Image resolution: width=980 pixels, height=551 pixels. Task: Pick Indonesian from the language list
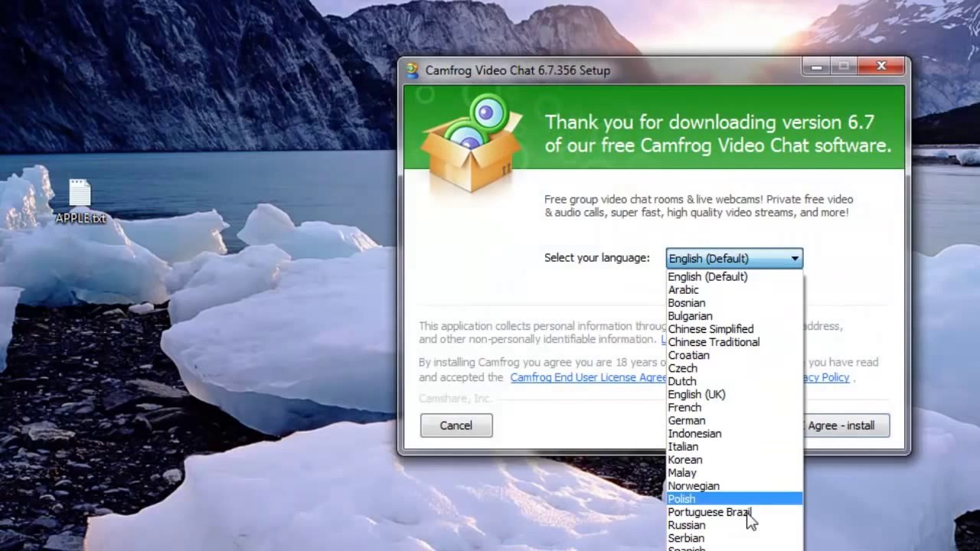[735, 433]
